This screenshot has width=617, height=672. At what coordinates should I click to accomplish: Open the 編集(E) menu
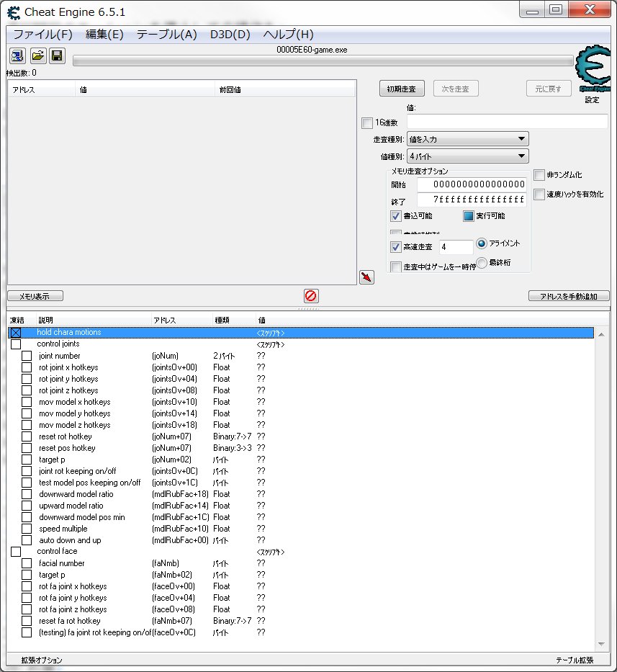[104, 35]
